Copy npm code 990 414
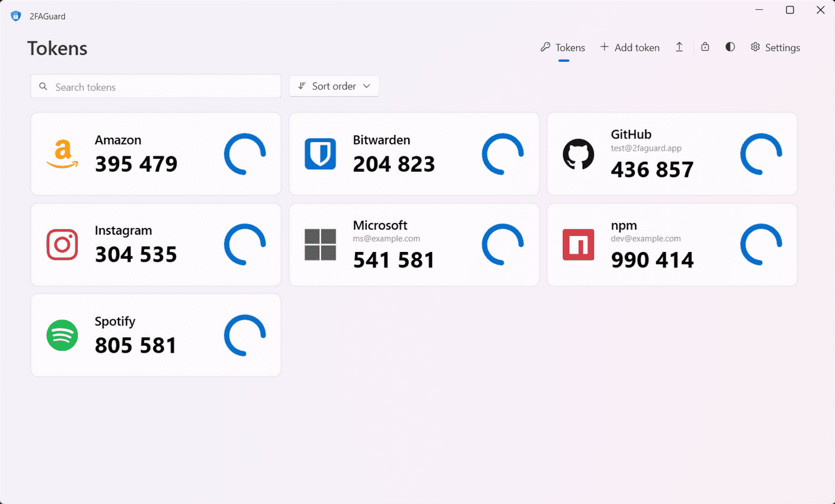The height and width of the screenshot is (504, 835). click(652, 260)
